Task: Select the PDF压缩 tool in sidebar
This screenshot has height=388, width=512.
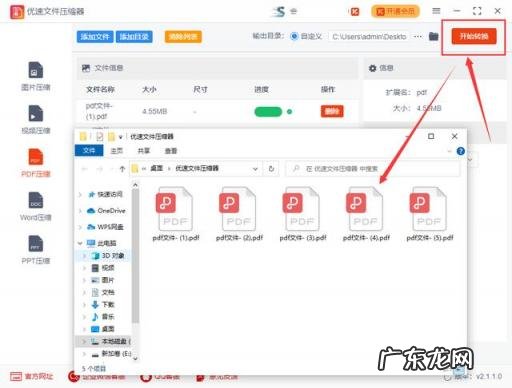Action: click(36, 163)
